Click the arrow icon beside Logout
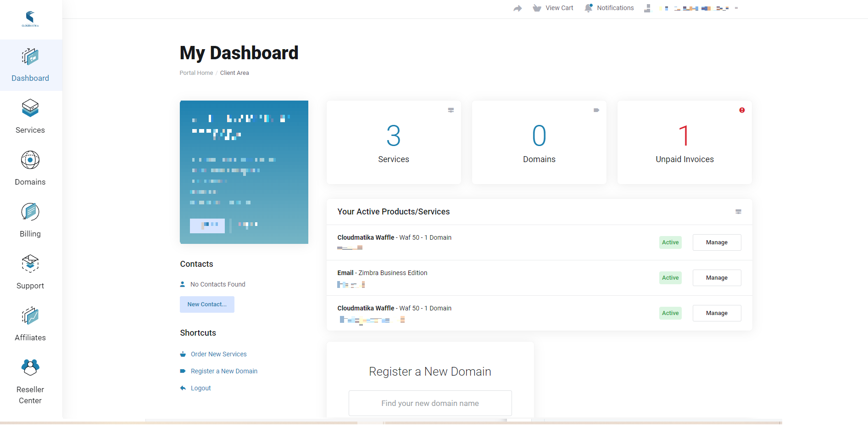868x428 pixels. click(x=183, y=388)
